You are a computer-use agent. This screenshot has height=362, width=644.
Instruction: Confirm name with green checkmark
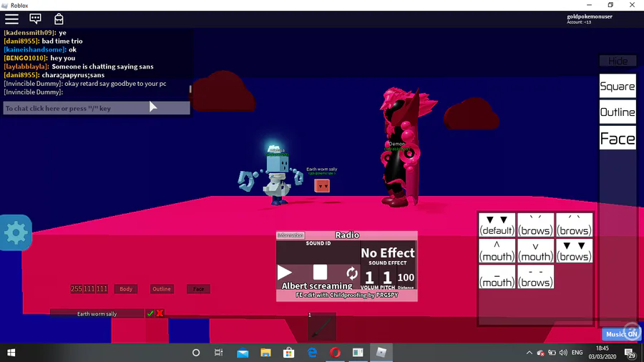coord(150,313)
